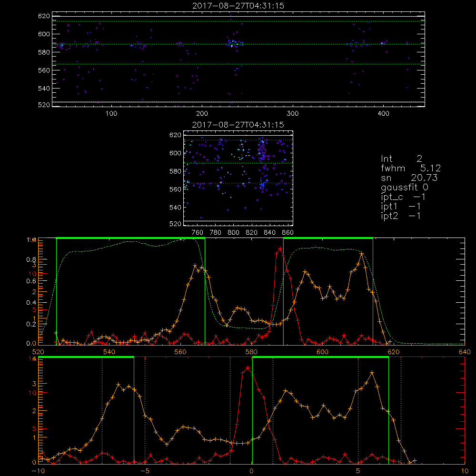Image resolution: width=476 pixels, height=476 pixels.
Task: Click y-axis label 620 of the small middle plot
Action: (x=176, y=135)
